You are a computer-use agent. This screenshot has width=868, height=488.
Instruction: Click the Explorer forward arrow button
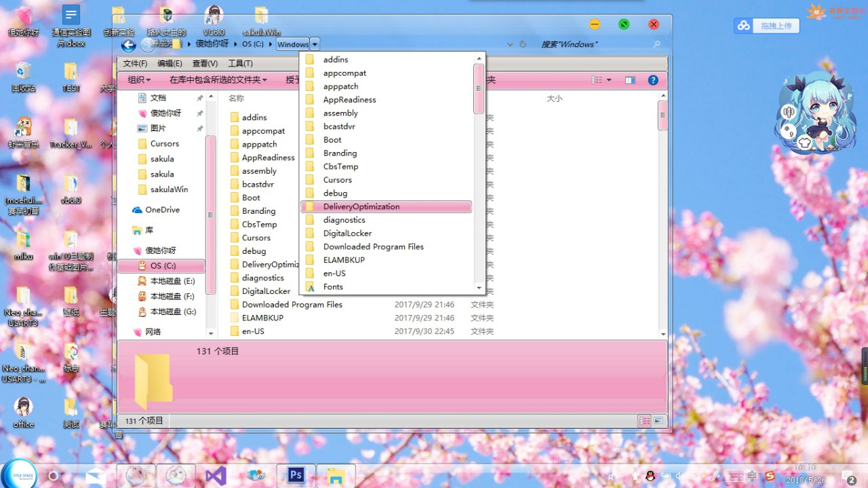point(147,45)
